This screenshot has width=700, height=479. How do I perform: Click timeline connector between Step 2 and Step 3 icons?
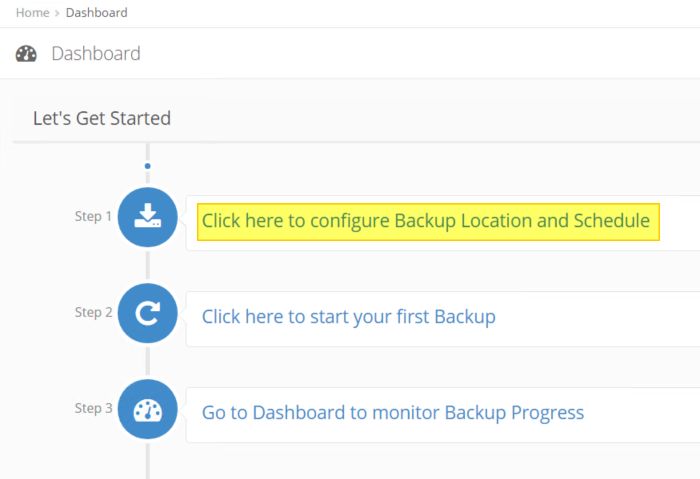click(147, 361)
